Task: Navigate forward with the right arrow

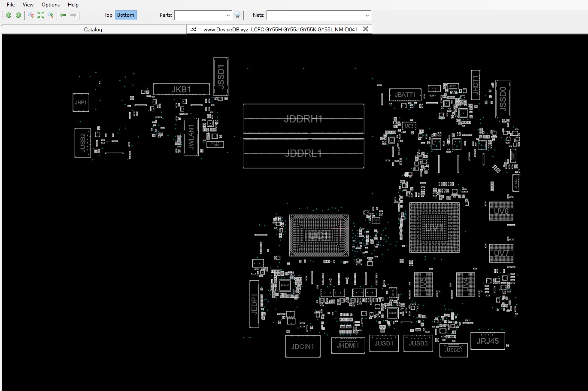Action: coord(73,15)
